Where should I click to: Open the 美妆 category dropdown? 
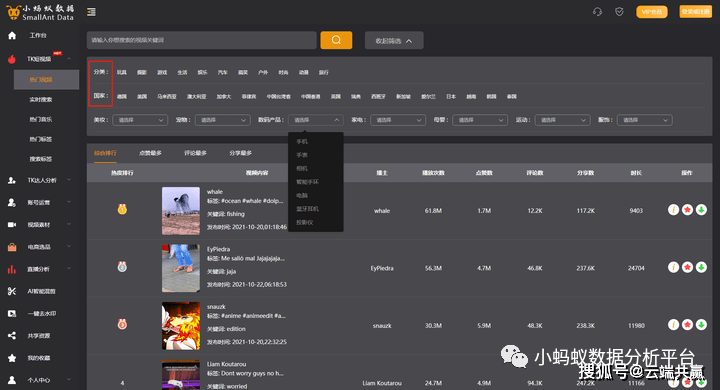(x=140, y=120)
